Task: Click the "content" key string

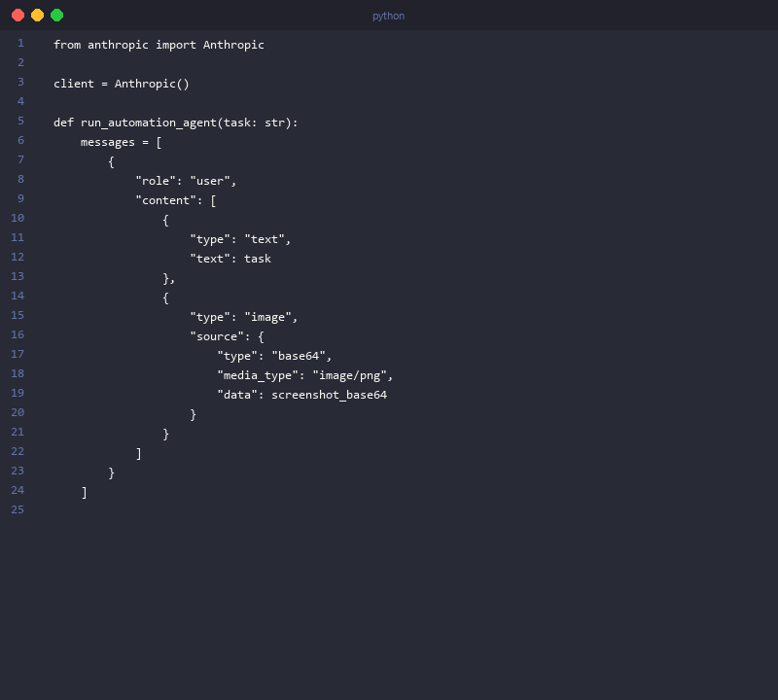Action: (165, 200)
